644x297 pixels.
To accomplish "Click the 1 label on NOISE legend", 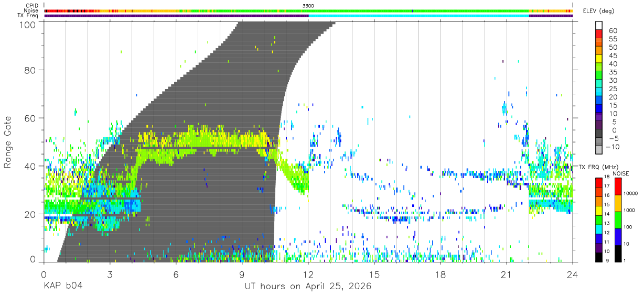I will (625, 260).
